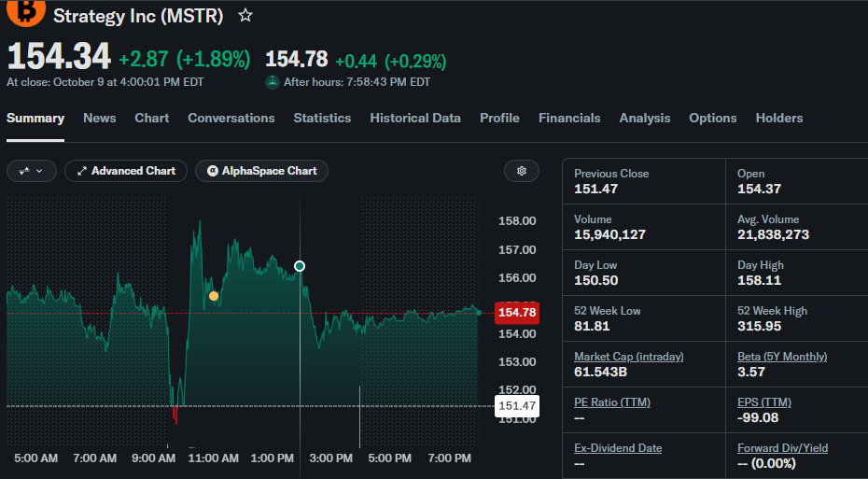The width and height of the screenshot is (868, 479).
Task: Click the PE Ratio (TTM) link
Action: click(x=612, y=402)
